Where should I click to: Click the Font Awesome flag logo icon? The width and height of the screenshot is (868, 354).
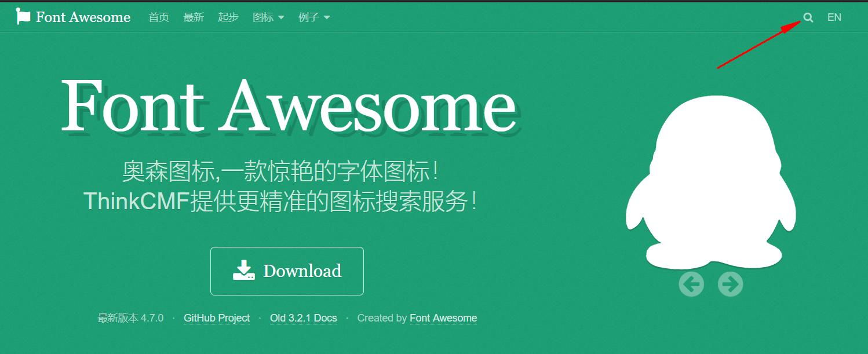coord(23,17)
